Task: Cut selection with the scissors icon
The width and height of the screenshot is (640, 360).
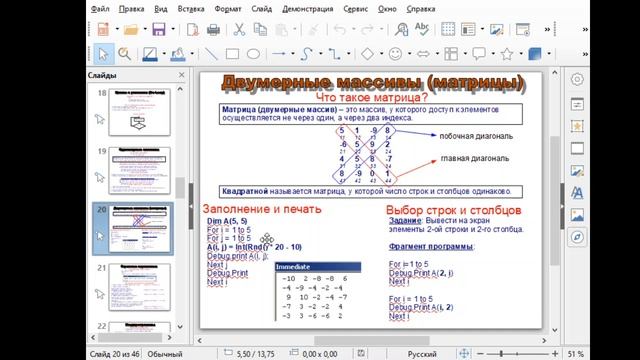Action: pyautogui.click(x=239, y=29)
